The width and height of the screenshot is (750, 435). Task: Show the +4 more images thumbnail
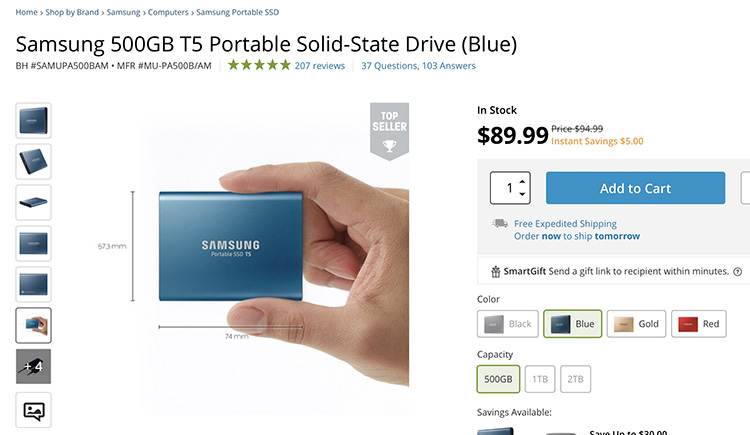pyautogui.click(x=33, y=367)
